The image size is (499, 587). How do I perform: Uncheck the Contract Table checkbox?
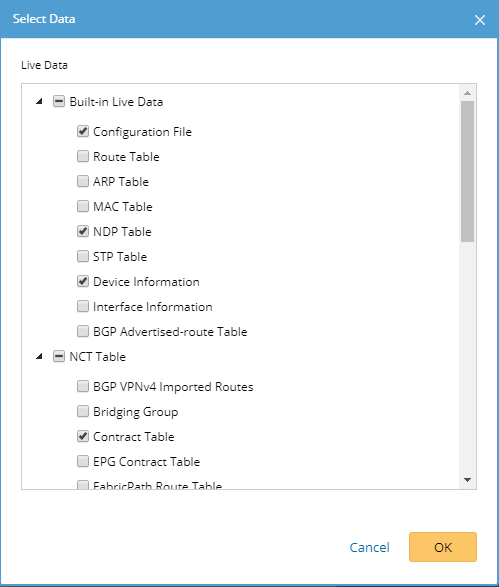pyautogui.click(x=83, y=437)
